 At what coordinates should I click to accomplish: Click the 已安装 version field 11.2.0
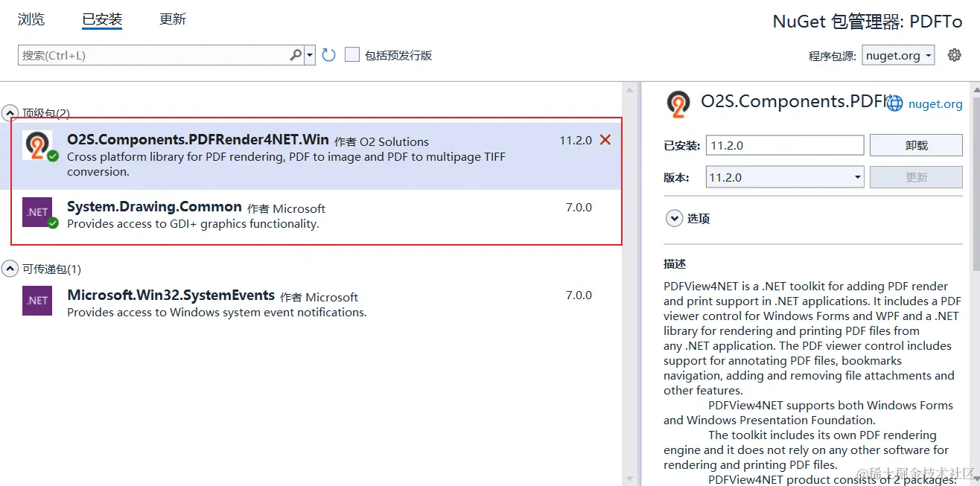point(785,145)
